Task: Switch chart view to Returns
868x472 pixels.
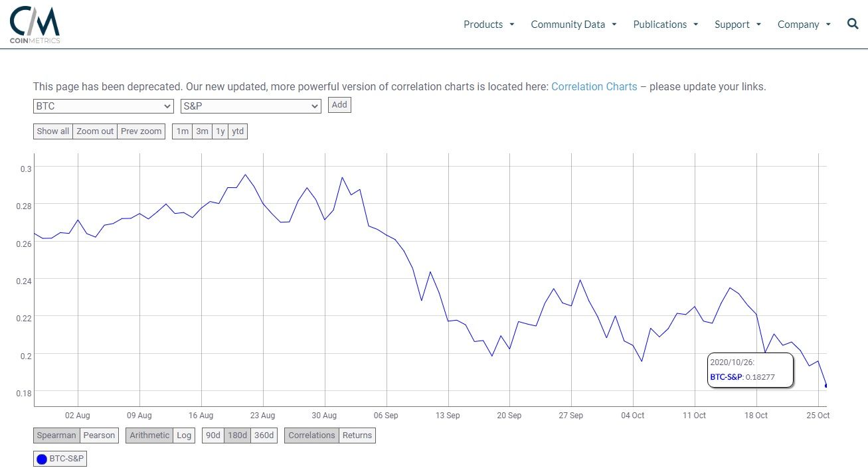Action: click(357, 435)
